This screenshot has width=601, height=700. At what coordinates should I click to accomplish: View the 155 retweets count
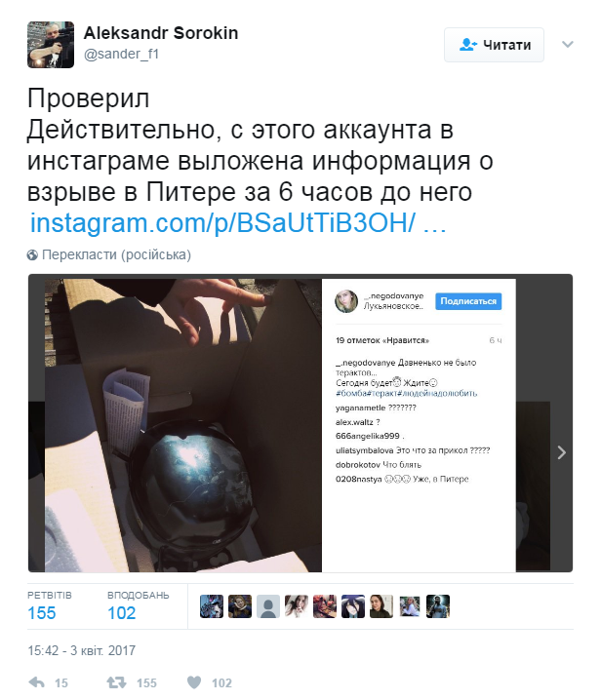42,613
